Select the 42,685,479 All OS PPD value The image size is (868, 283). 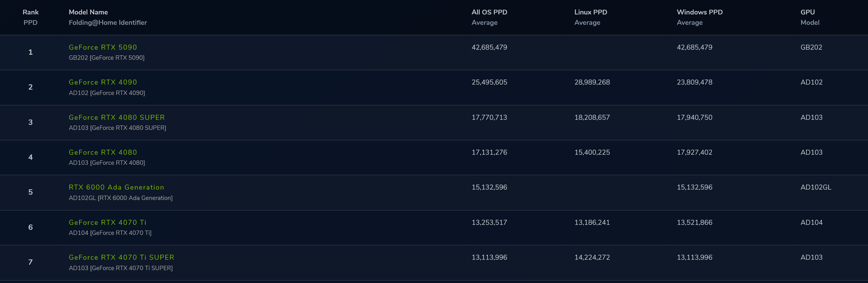click(x=489, y=47)
